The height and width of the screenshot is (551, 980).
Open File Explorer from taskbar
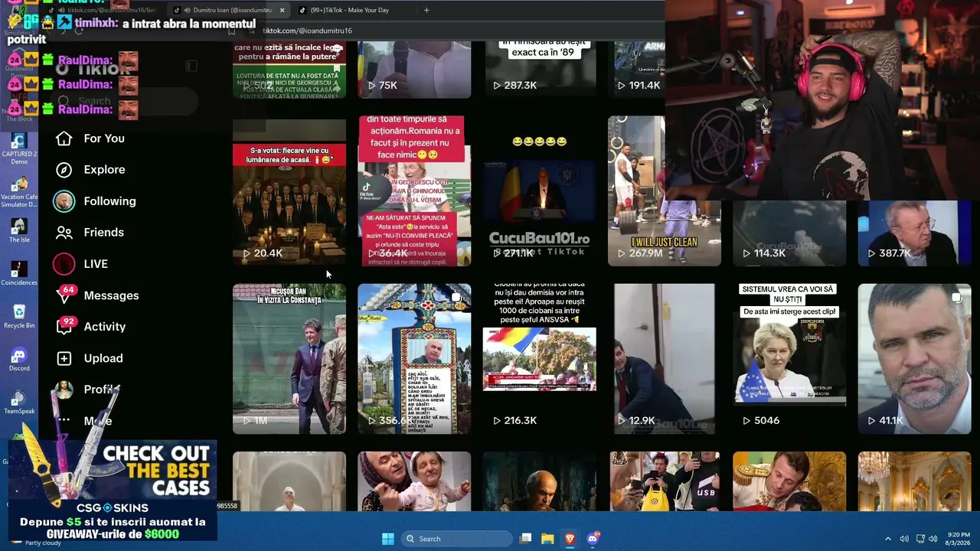click(x=547, y=539)
